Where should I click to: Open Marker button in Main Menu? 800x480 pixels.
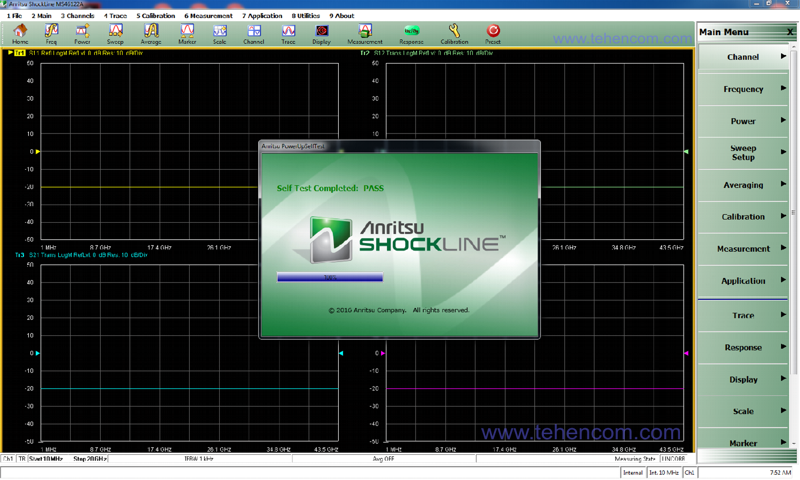tap(743, 441)
